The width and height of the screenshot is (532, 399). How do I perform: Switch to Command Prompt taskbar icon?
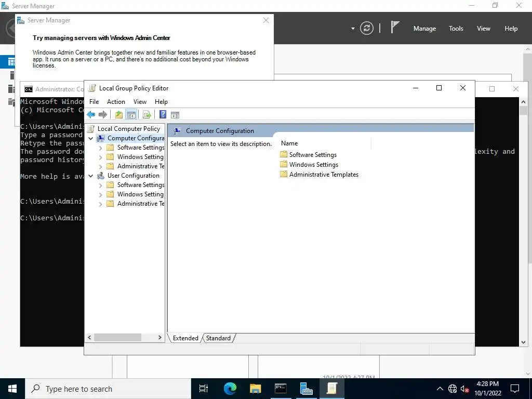click(281, 389)
